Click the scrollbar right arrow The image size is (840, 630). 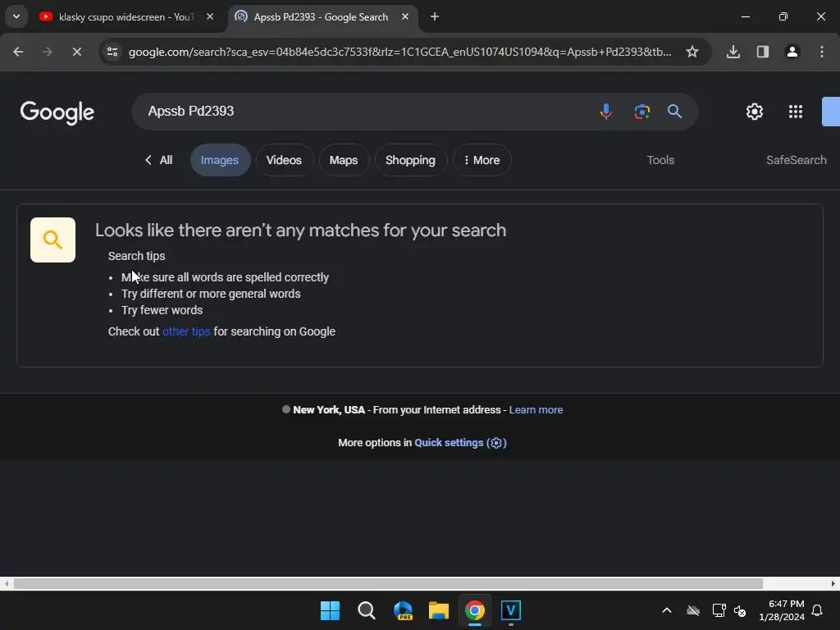tap(833, 583)
